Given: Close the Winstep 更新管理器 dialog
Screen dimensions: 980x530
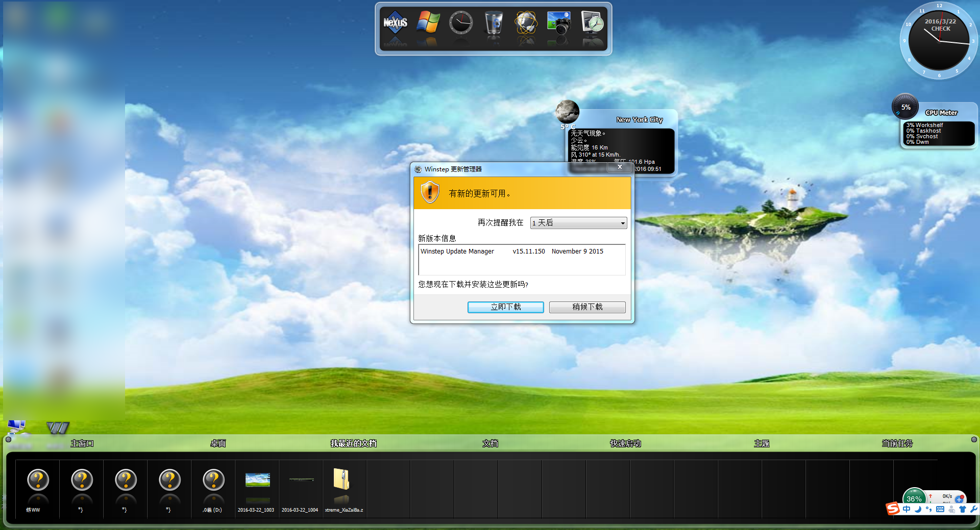Looking at the screenshot, I should click(620, 167).
